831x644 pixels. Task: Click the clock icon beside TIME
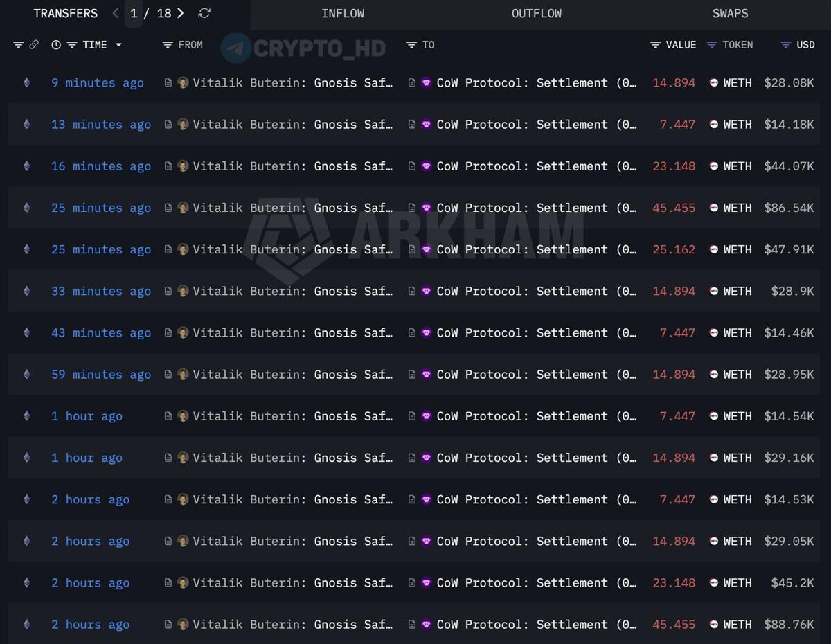[x=56, y=44]
